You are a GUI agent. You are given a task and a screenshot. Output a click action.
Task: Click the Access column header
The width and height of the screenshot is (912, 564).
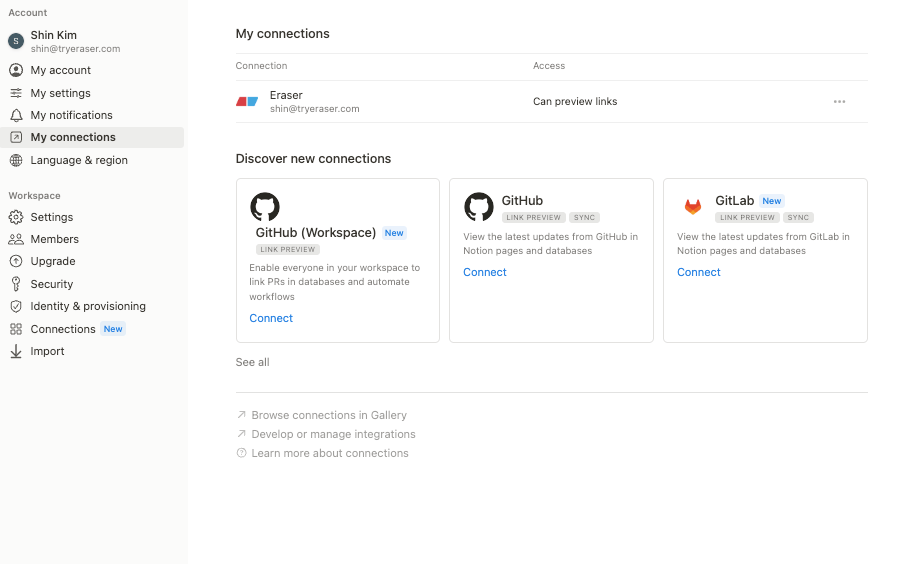coord(548,66)
